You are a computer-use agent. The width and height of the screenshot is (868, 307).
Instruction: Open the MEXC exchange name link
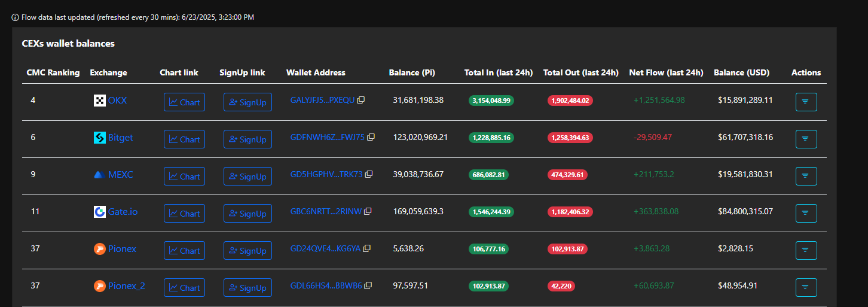point(120,175)
